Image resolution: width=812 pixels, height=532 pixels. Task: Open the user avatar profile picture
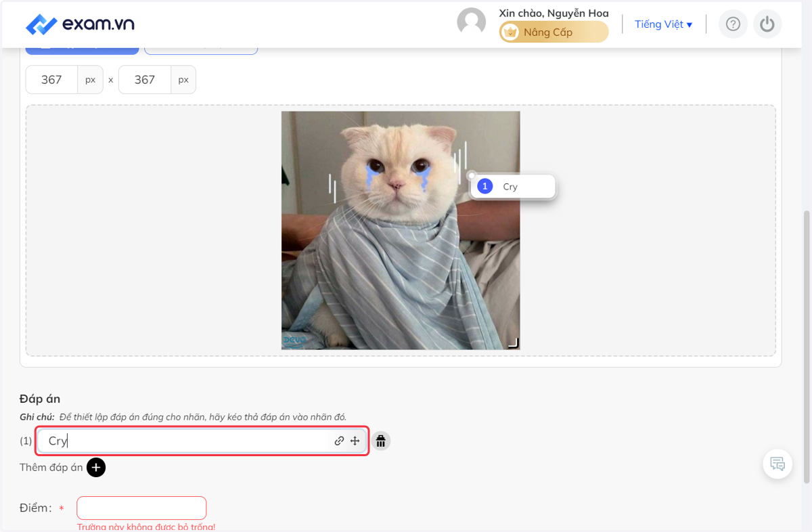pos(472,22)
